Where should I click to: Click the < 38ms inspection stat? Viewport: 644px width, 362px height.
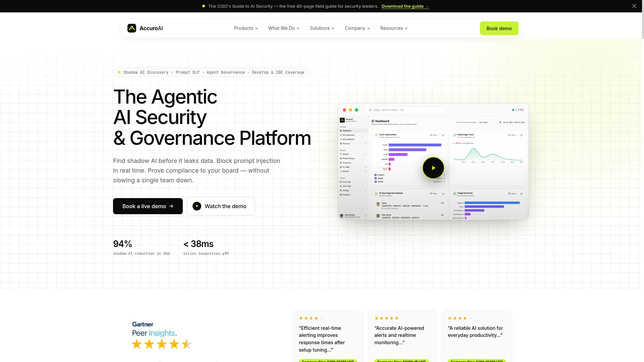coord(206,247)
